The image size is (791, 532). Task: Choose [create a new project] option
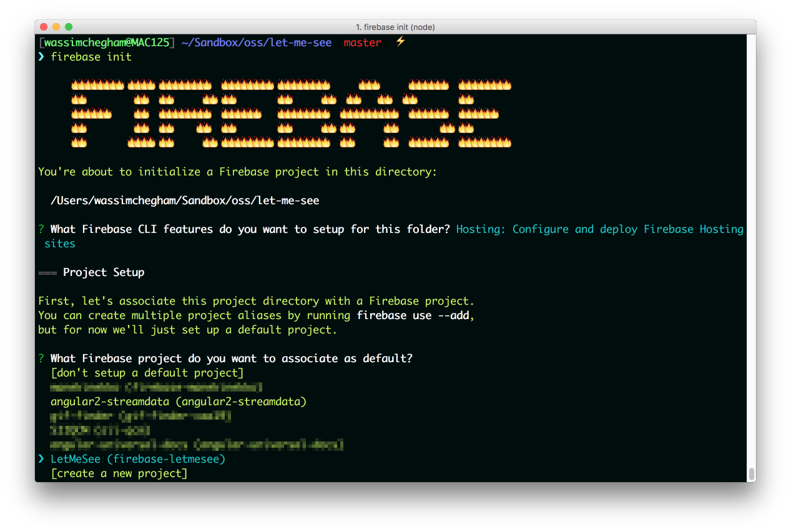pyautogui.click(x=119, y=473)
